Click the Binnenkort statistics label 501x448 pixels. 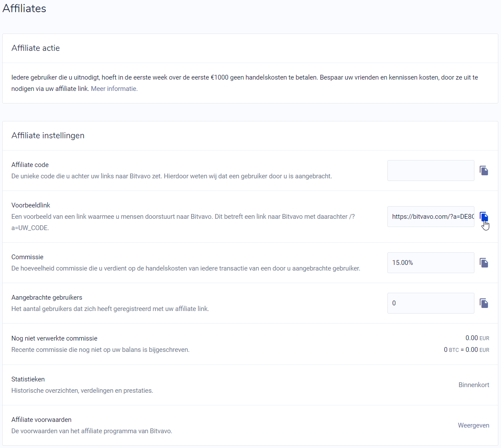point(474,385)
